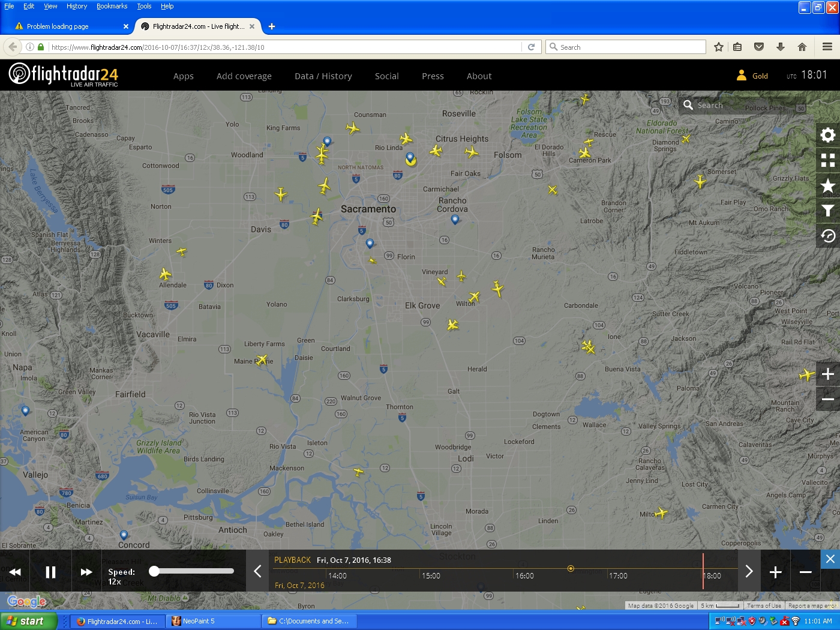The height and width of the screenshot is (630, 840).
Task: Open the Bookmarks menu in Firefox
Action: coord(112,6)
